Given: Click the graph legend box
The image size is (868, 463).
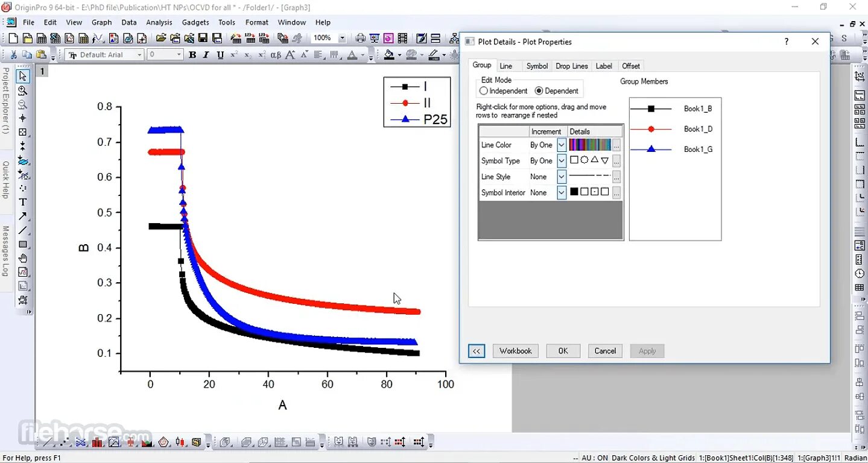Looking at the screenshot, I should click(x=417, y=102).
